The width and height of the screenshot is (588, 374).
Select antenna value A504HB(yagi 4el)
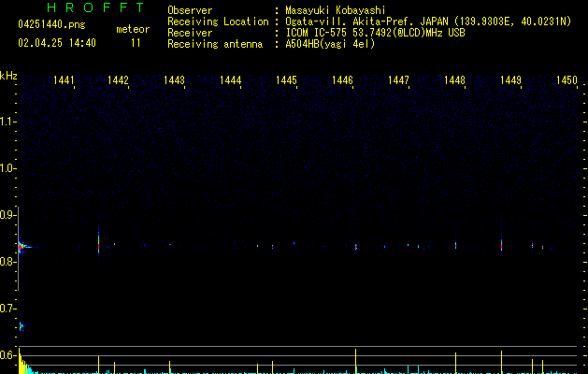point(330,44)
